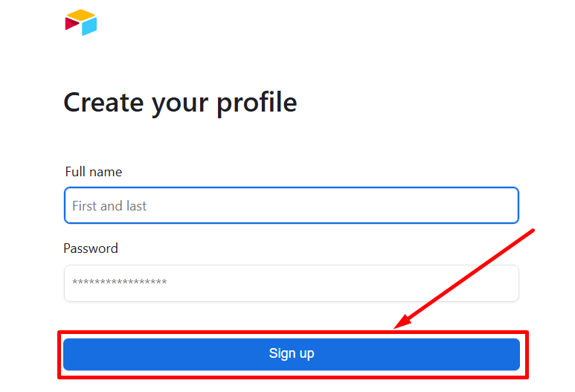
Task: Click the red triangle in the Airtable logo
Action: tap(71, 24)
